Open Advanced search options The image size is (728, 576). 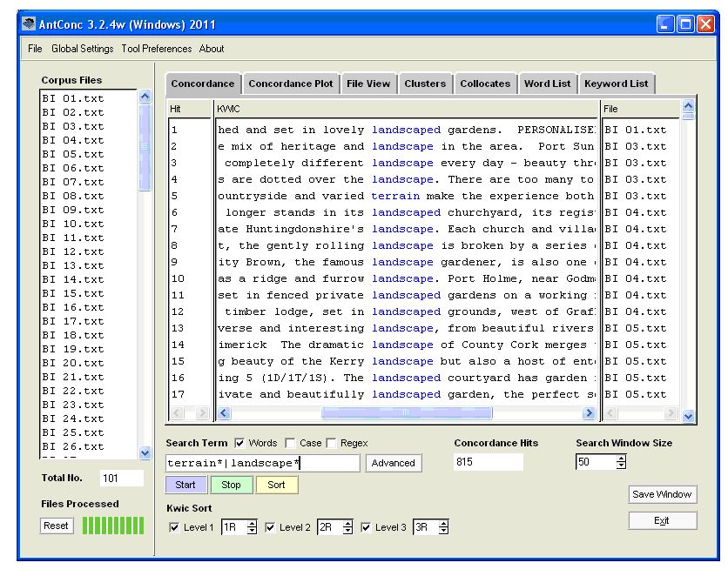tap(394, 463)
